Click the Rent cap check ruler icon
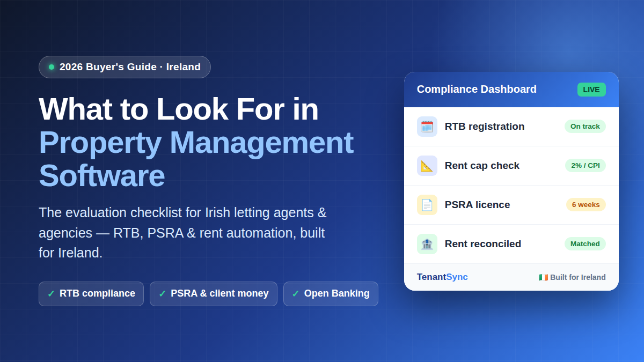The height and width of the screenshot is (362, 644). tap(427, 166)
